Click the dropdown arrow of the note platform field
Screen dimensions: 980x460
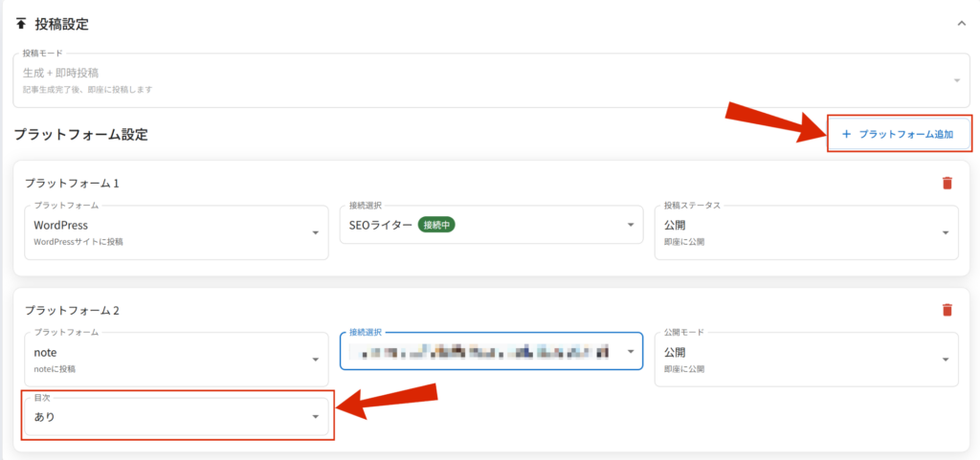[x=315, y=360]
